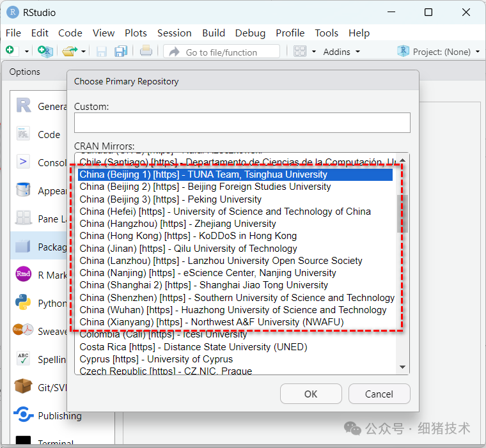Viewport: 486px width, 448px height.
Task: Click the Create a Project icon
Action: (x=45, y=51)
